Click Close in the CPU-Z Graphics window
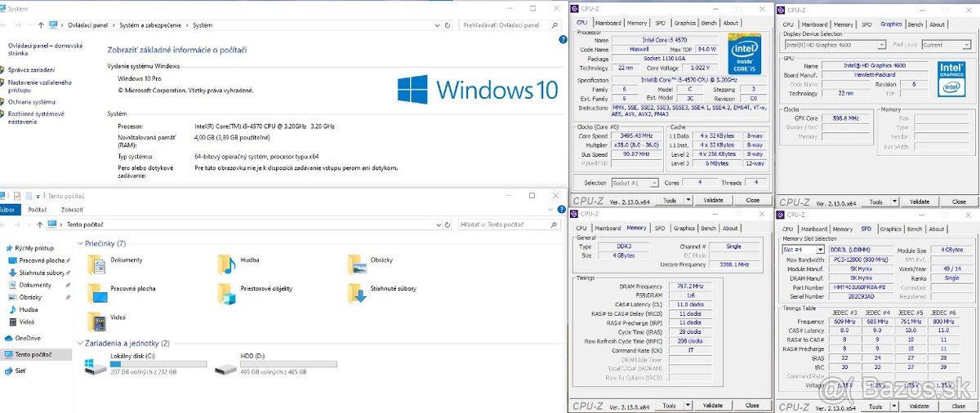The width and height of the screenshot is (980, 413). 959,202
